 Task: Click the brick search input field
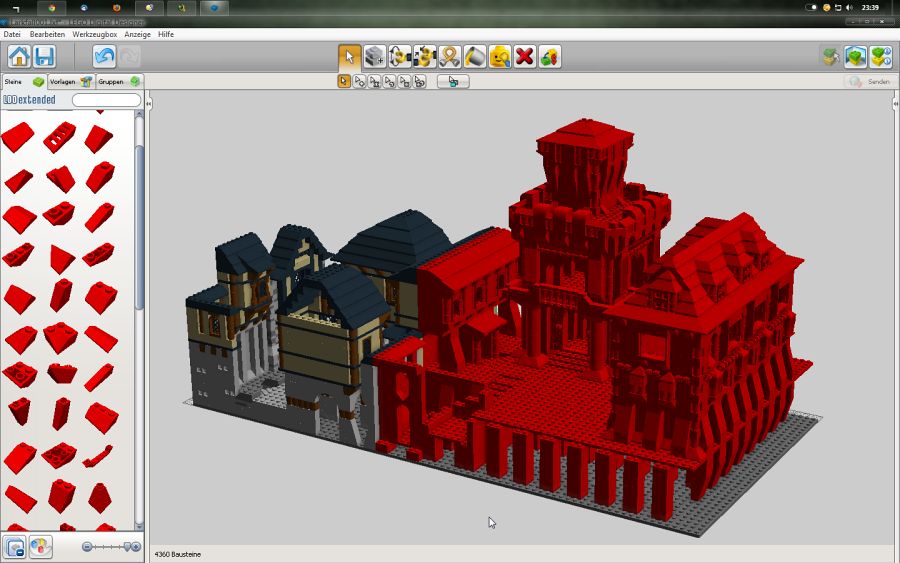point(106,100)
